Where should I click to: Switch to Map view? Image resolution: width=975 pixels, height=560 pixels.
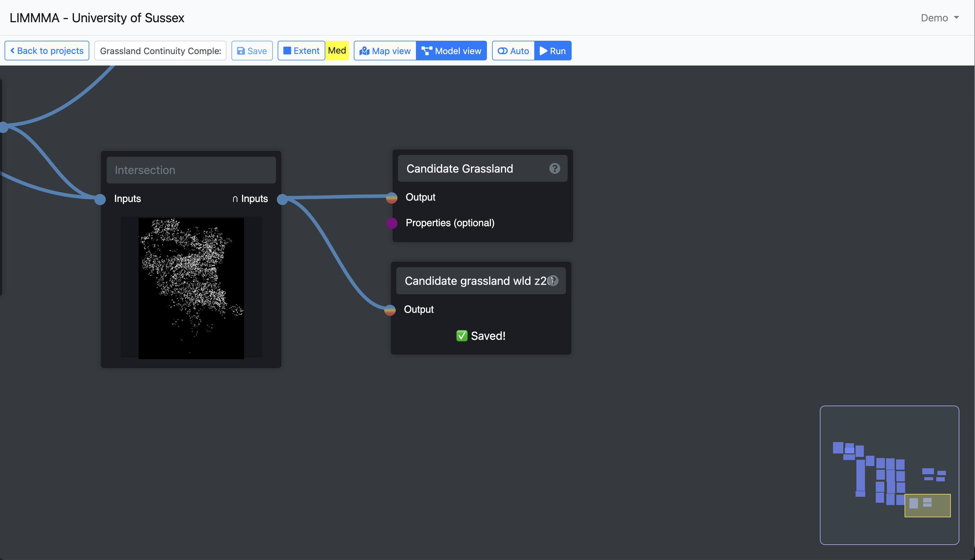click(385, 51)
